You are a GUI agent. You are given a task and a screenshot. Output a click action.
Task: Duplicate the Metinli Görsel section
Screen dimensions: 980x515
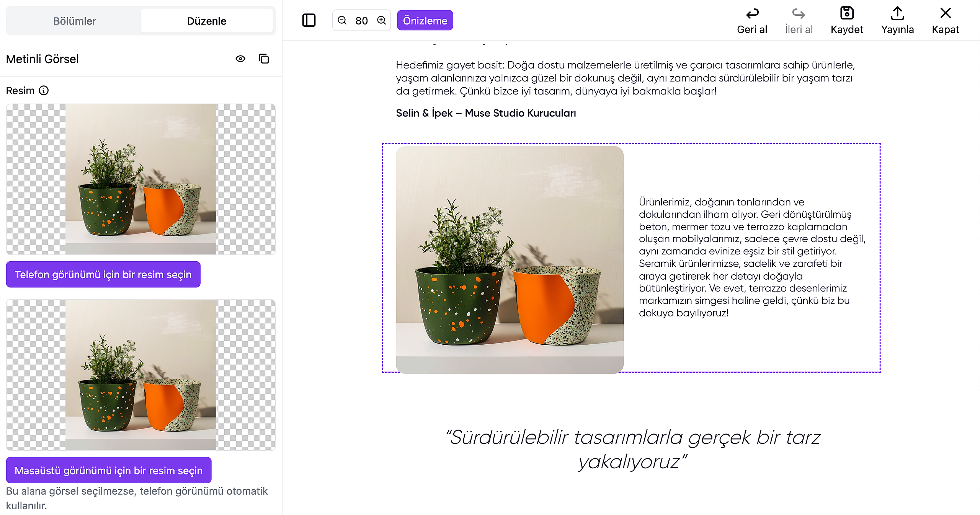click(264, 59)
